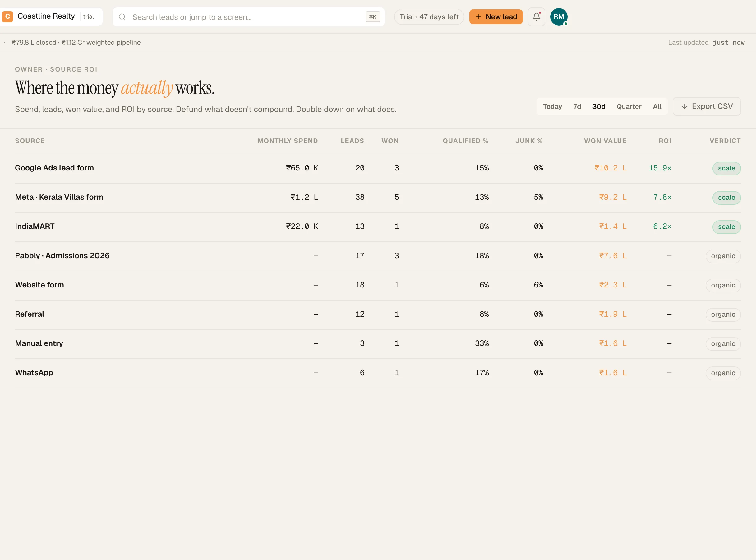Open the Trial 47 days left badge

(429, 17)
